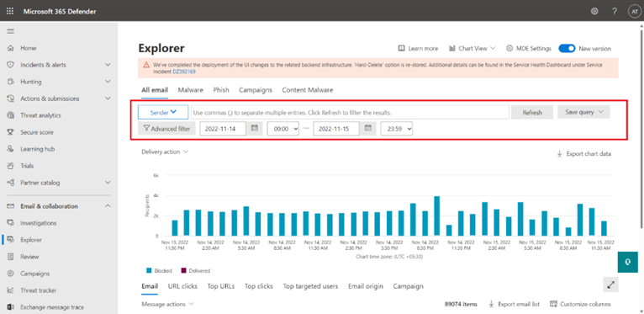Open the AT account avatar

tap(634, 12)
